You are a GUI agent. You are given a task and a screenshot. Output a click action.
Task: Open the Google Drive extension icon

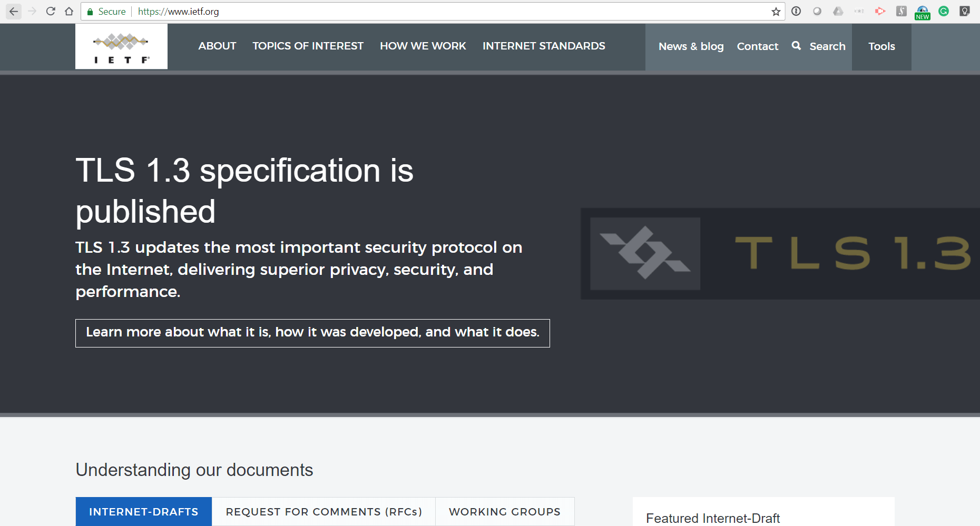(838, 12)
